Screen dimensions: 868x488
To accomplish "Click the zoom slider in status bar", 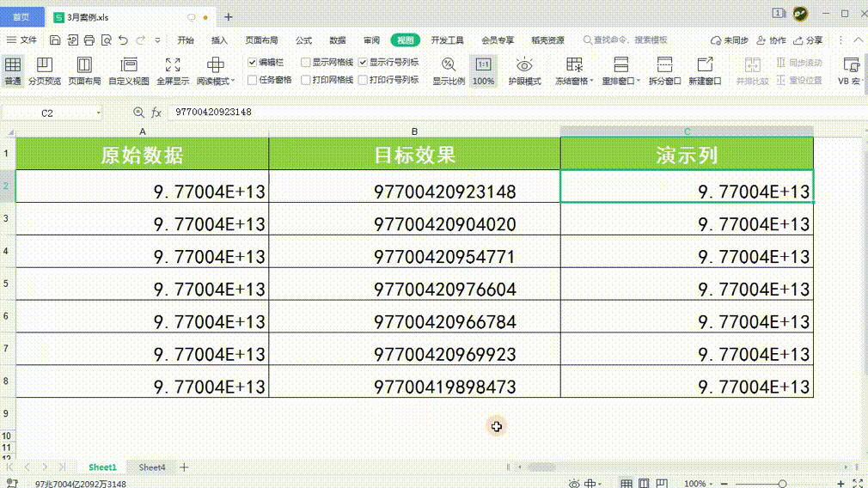I will click(782, 484).
